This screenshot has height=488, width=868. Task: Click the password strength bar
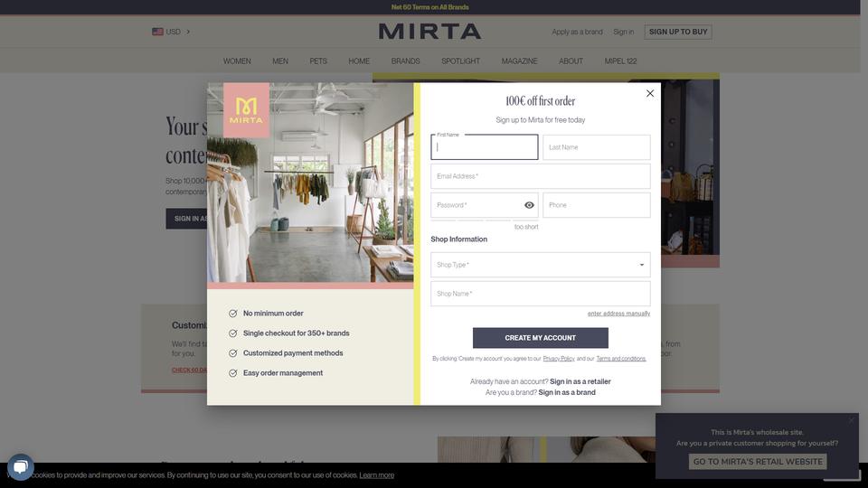[x=485, y=221]
